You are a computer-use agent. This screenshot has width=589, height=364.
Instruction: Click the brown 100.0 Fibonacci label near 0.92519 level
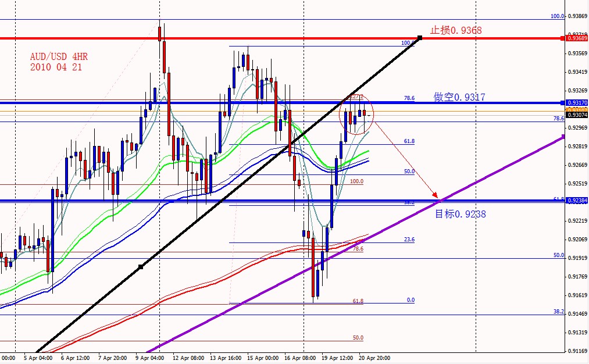pyautogui.click(x=356, y=181)
